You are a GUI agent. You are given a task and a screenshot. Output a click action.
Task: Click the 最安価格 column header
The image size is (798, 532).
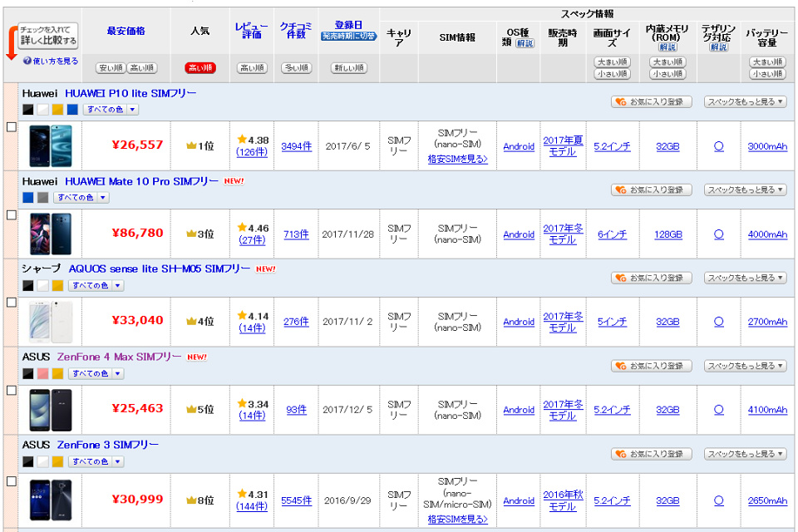tap(126, 31)
